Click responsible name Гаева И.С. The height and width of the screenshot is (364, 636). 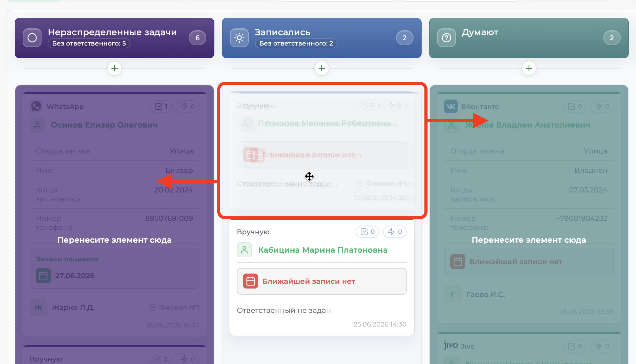coord(486,294)
